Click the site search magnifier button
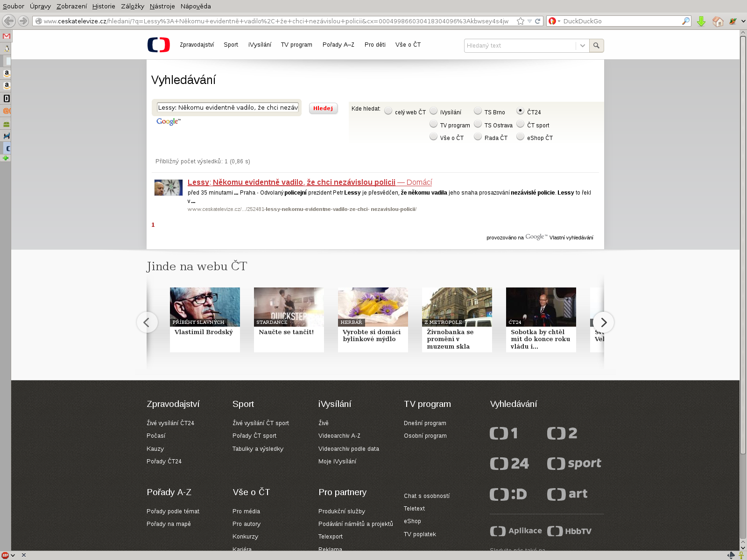Viewport: 747px width, 560px height. (596, 46)
